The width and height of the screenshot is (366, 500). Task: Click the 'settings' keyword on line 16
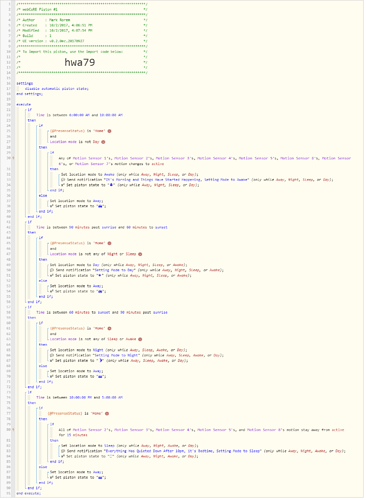click(25, 83)
